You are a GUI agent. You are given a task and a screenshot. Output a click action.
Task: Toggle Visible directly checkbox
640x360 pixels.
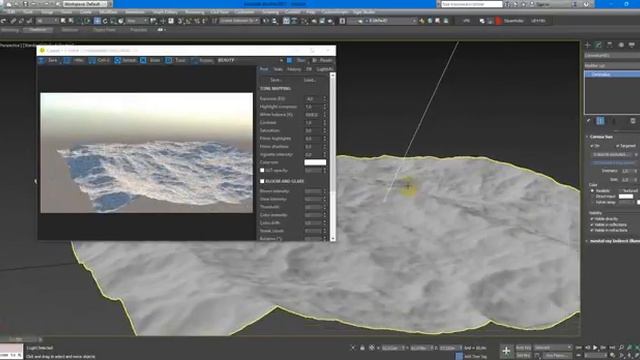[x=592, y=219]
